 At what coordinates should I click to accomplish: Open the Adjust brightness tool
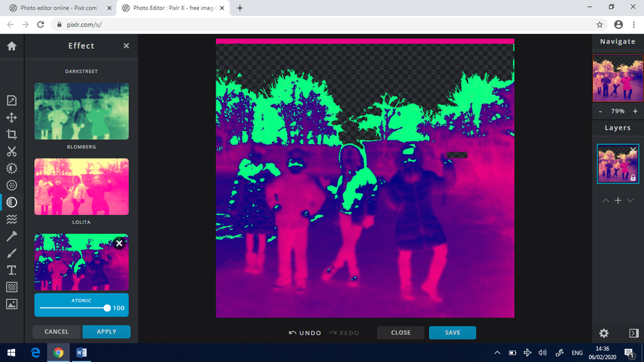(x=12, y=168)
